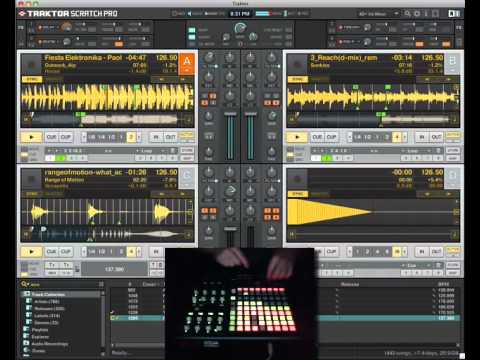This screenshot has height=360, width=480.
Task: Click the master clock time display
Action: pos(240,14)
